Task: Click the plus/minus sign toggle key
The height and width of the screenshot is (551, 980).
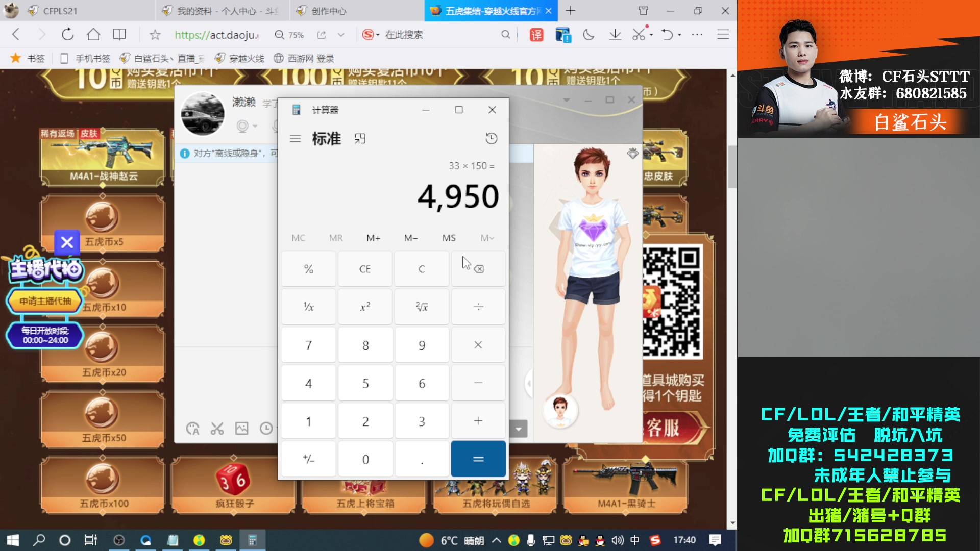Action: [309, 459]
